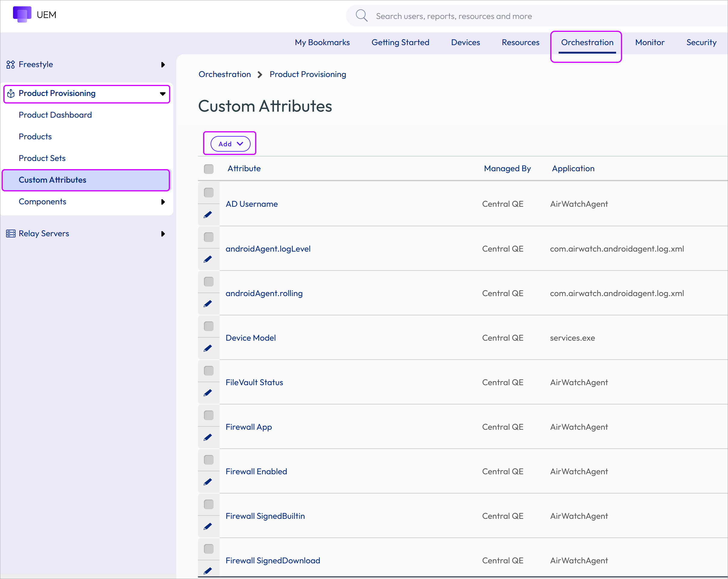
Task: Check the androidAgent.logLevel row checkbox
Action: [209, 237]
